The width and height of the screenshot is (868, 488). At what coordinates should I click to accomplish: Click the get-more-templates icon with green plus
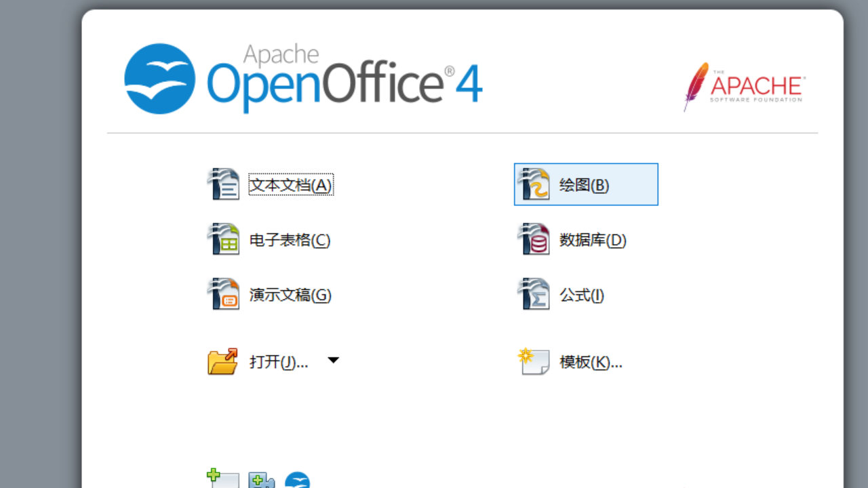coord(223,479)
